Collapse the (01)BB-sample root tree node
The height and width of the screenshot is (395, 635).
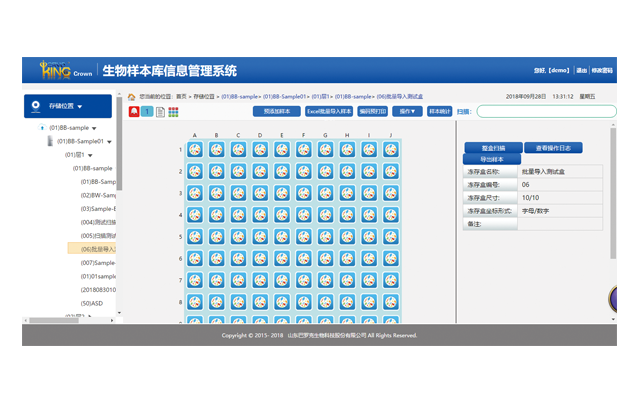pyautogui.click(x=94, y=128)
